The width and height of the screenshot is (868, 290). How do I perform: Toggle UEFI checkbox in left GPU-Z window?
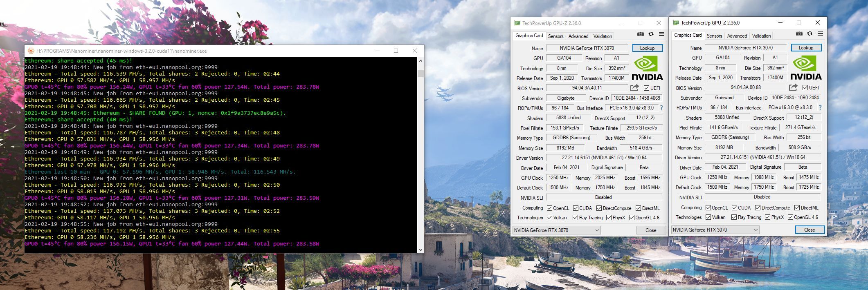coord(646,88)
